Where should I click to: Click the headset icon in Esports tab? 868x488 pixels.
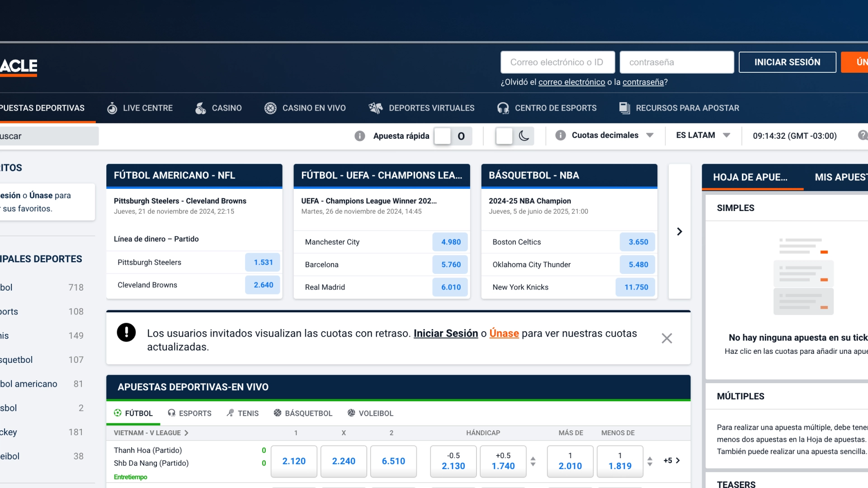[171, 413]
